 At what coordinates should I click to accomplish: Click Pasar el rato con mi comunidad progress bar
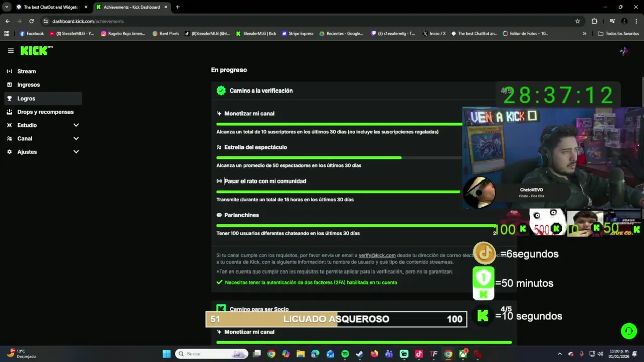[x=339, y=192]
